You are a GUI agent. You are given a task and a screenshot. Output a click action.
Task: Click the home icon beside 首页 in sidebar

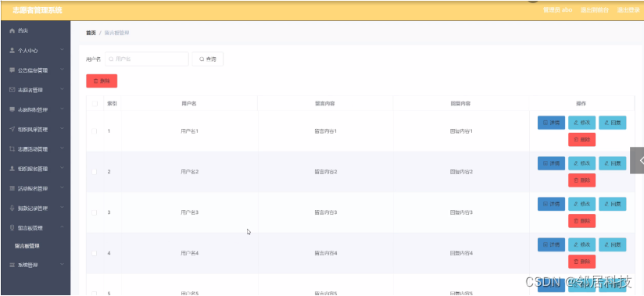pyautogui.click(x=12, y=30)
